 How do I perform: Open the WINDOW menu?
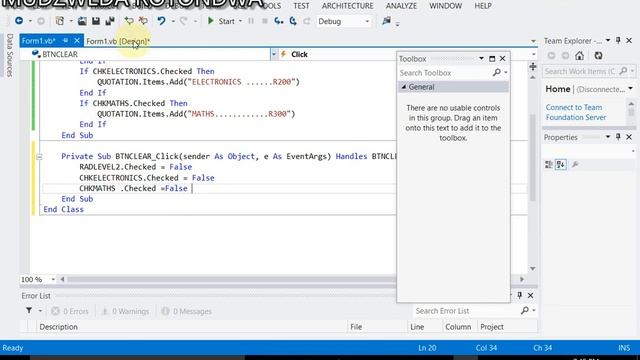pyautogui.click(x=445, y=6)
